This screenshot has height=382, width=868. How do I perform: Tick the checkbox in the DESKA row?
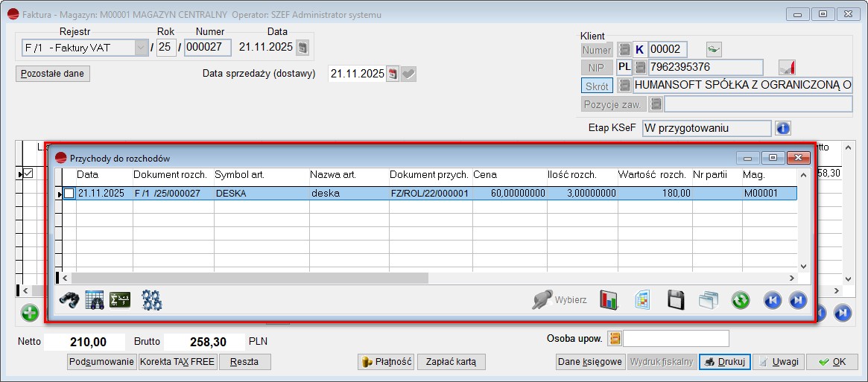69,193
